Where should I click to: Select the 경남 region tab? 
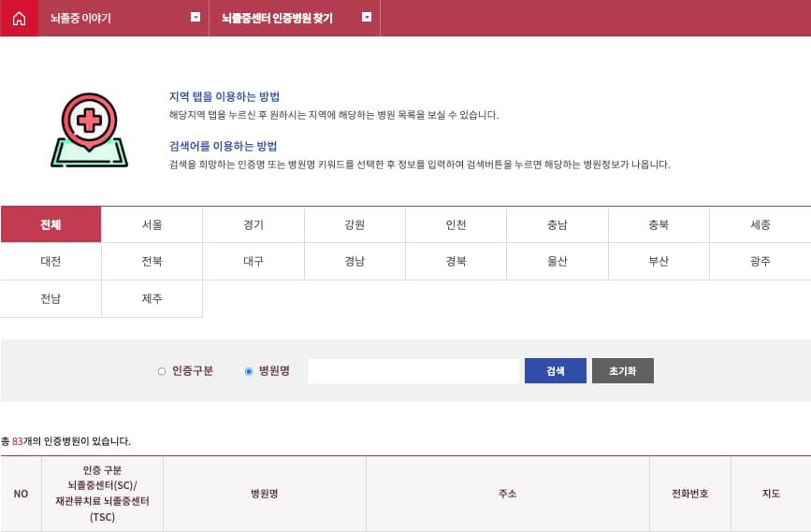tap(355, 261)
